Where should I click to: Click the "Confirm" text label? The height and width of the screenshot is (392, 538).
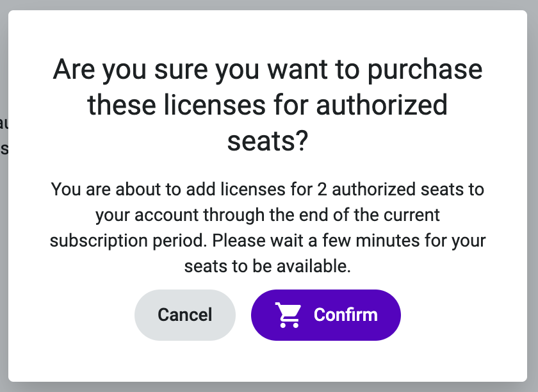pos(345,314)
